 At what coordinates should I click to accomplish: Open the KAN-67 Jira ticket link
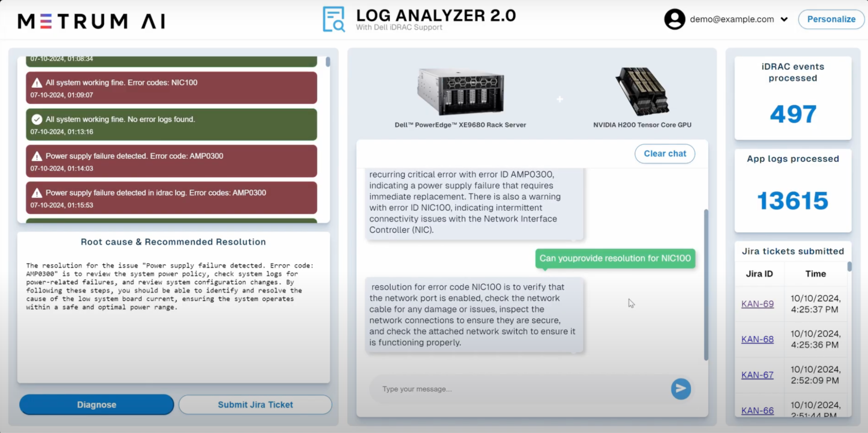pyautogui.click(x=757, y=375)
